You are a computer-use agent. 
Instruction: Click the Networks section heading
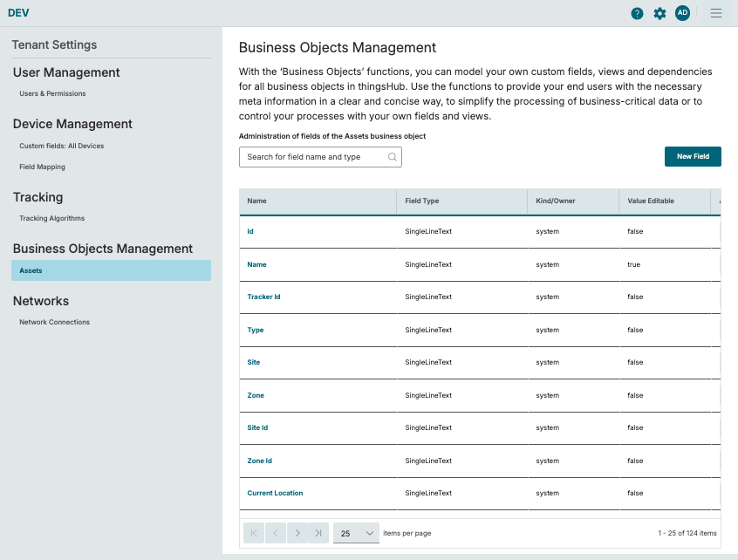click(41, 301)
